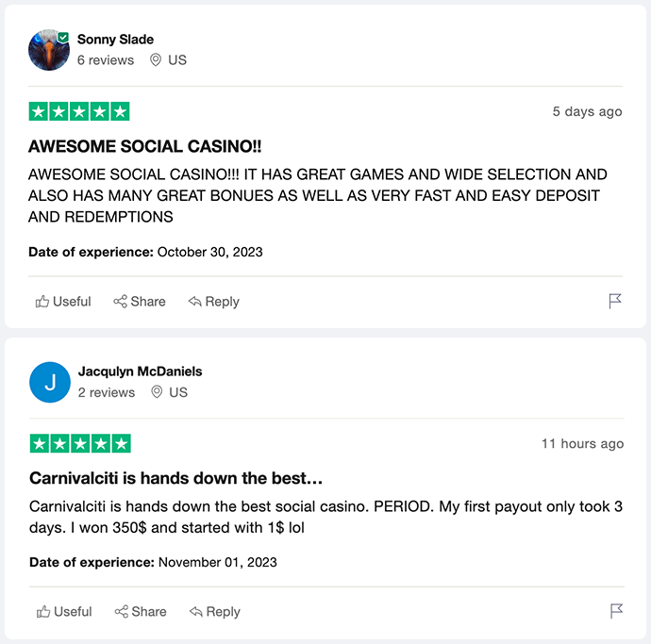651x644 pixels.
Task: Click reply arrow icon on Sonny Slade's review
Action: tap(194, 302)
